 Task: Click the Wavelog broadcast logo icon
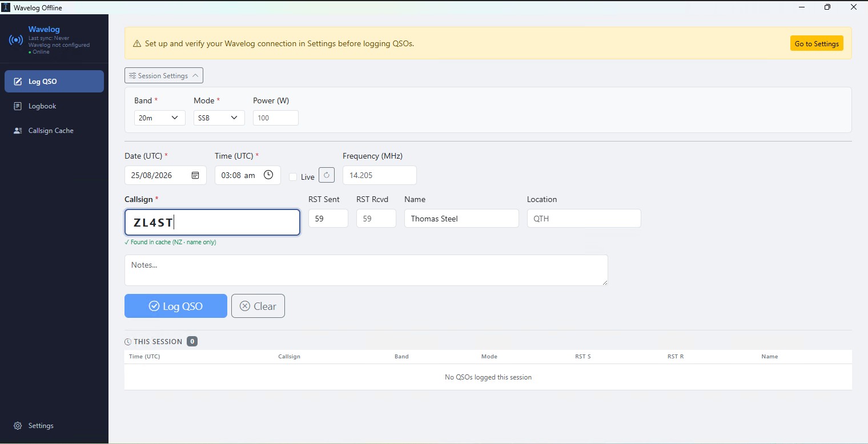pos(16,41)
